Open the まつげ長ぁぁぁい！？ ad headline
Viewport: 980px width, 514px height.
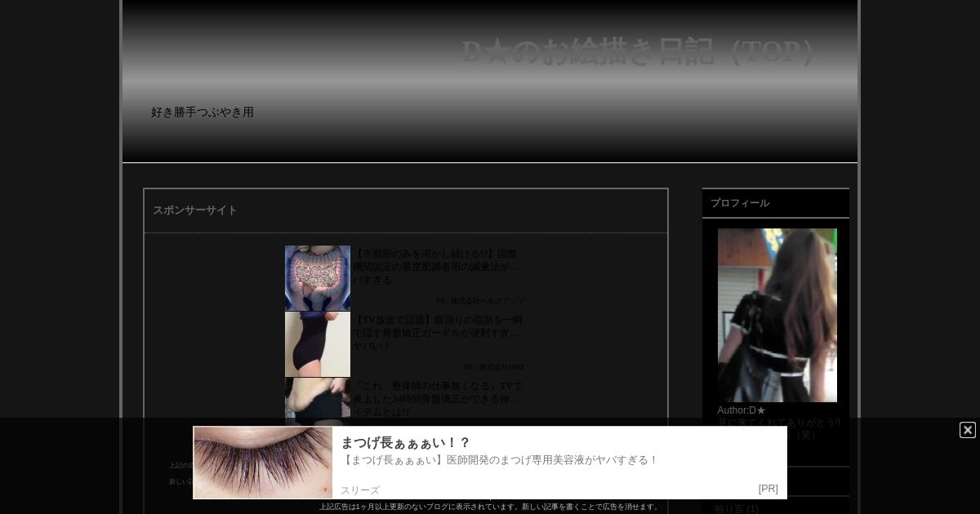(x=405, y=442)
